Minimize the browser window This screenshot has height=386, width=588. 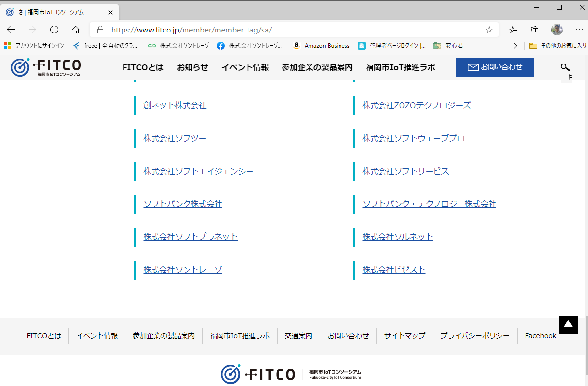pyautogui.click(x=537, y=7)
